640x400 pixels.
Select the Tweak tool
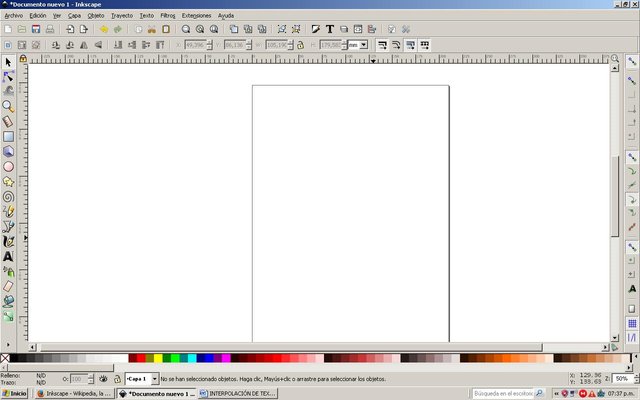click(8, 92)
